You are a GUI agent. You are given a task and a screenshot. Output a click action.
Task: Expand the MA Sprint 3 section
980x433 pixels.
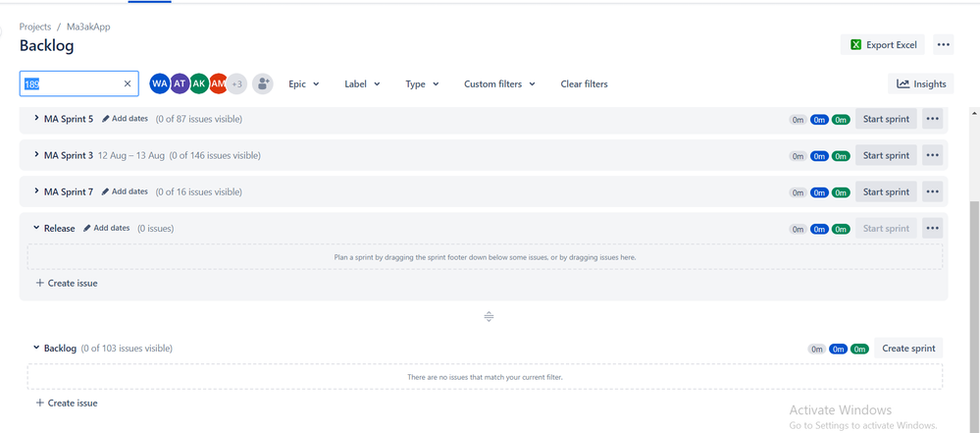point(36,155)
